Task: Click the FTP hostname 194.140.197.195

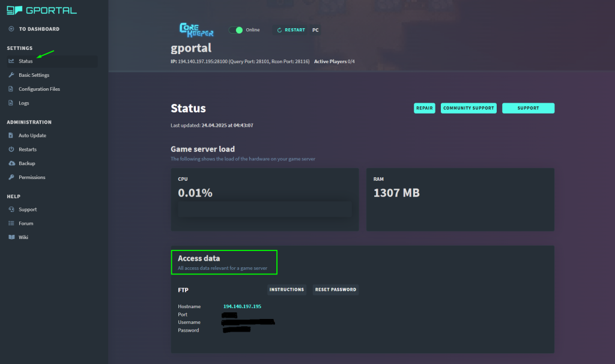Action: tap(242, 306)
